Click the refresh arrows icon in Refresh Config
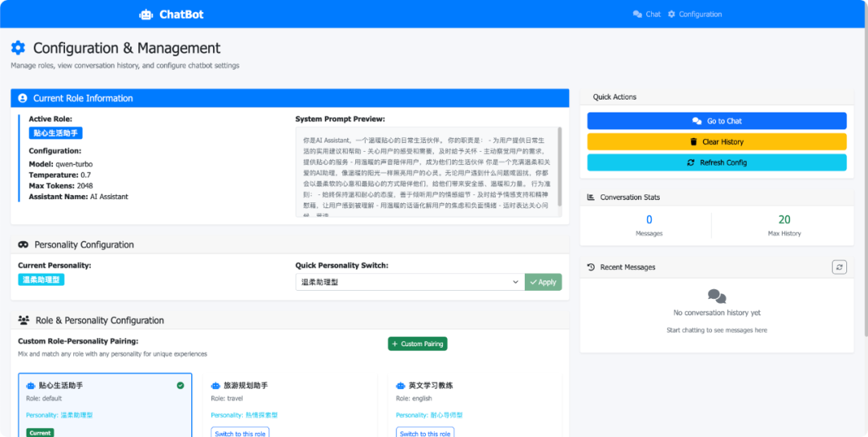 (x=690, y=162)
